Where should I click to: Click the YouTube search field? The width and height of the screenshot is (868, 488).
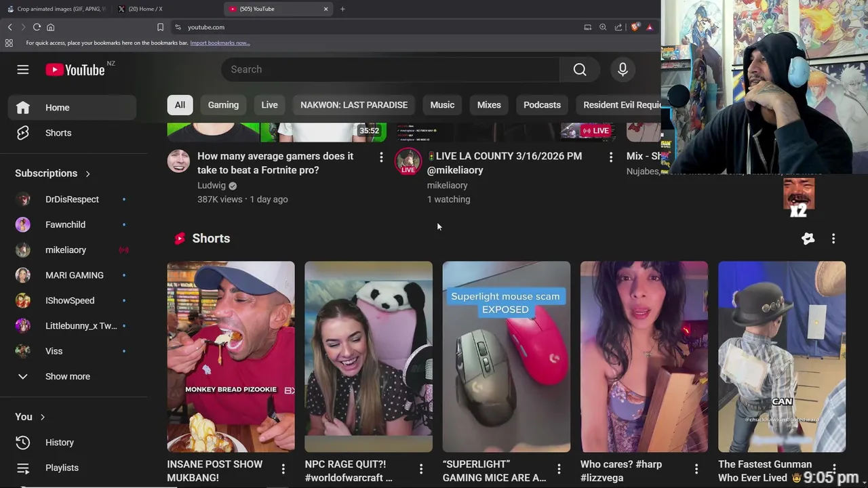click(x=390, y=69)
